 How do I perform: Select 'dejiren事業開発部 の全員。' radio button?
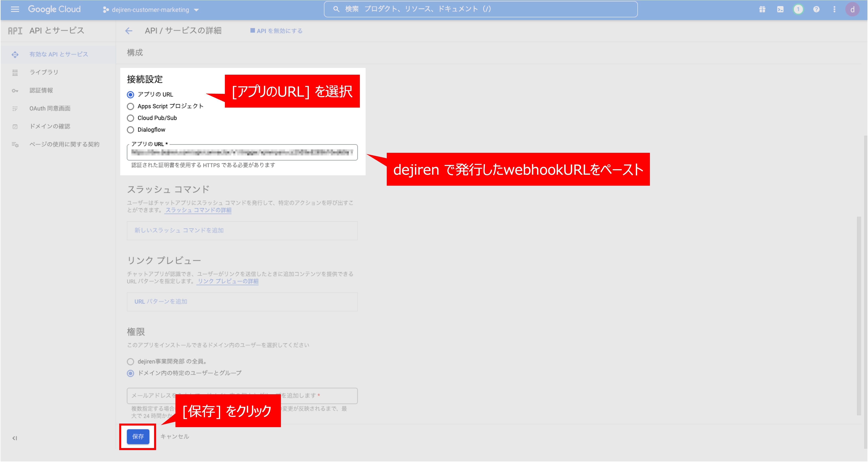(x=130, y=361)
